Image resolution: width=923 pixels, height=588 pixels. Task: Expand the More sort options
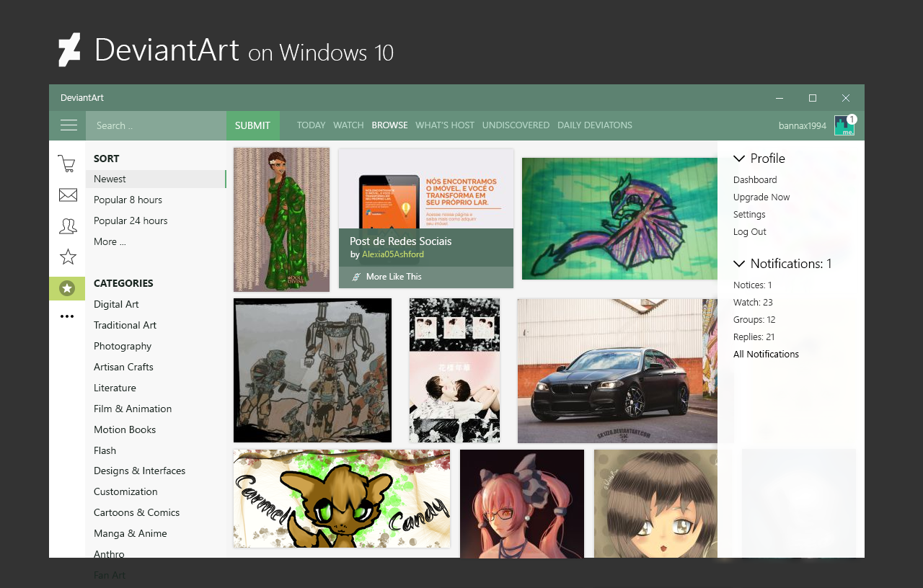coord(110,241)
